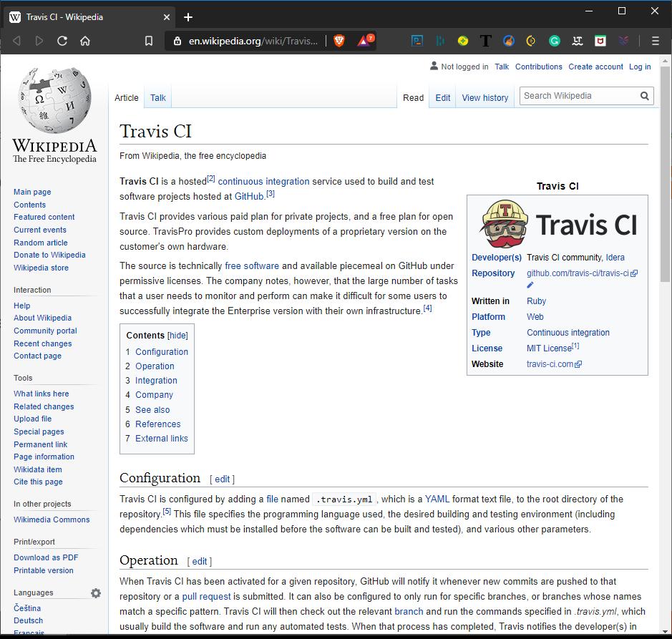Follow the continuous integration link
Viewport: 672px width, 639px height.
point(263,181)
